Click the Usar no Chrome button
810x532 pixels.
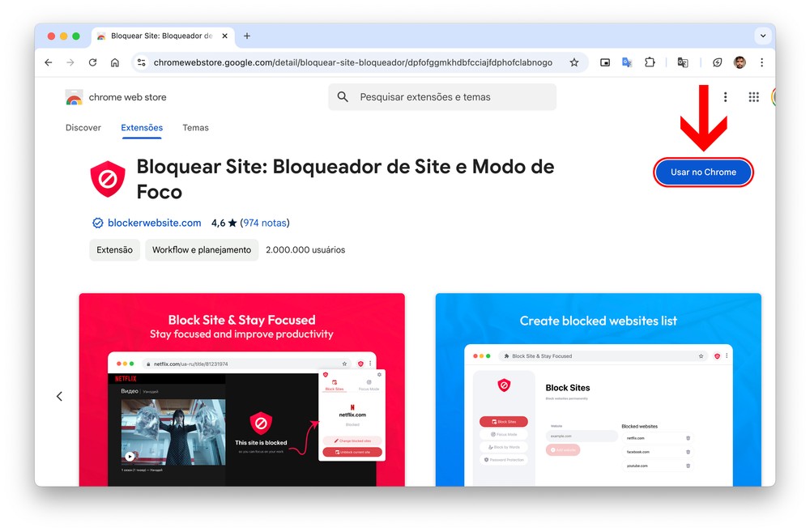[703, 172]
